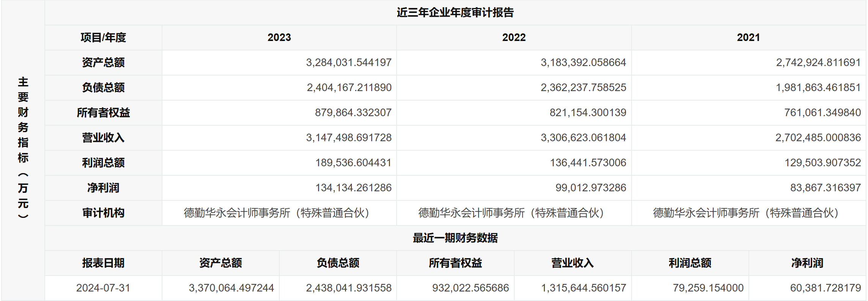Select the 审计机构 row label
The width and height of the screenshot is (868, 301).
tap(103, 213)
